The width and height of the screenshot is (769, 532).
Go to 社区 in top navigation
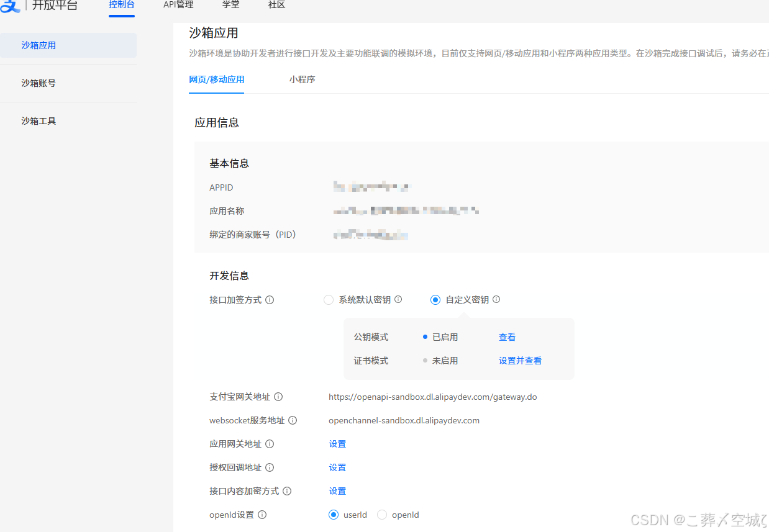276,5
